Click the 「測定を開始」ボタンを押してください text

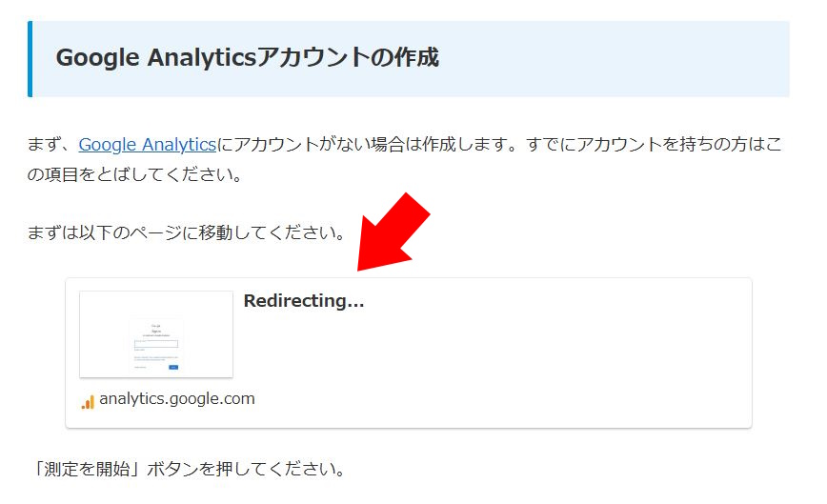coord(189,469)
